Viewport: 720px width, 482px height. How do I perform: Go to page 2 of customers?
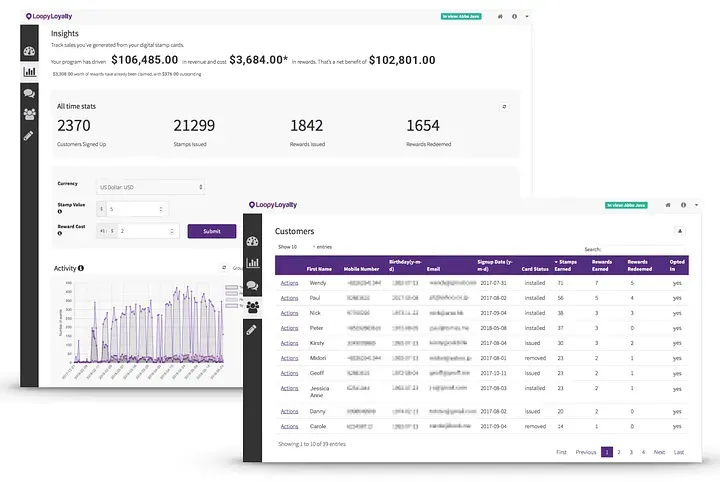[619, 452]
